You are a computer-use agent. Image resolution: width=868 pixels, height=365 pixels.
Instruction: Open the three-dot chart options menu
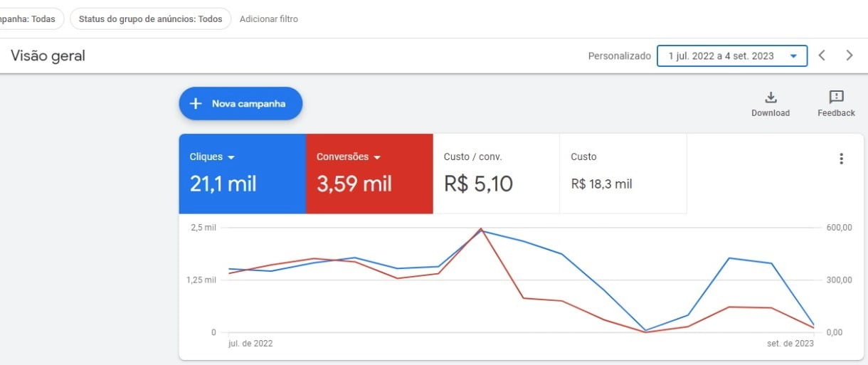(x=841, y=159)
